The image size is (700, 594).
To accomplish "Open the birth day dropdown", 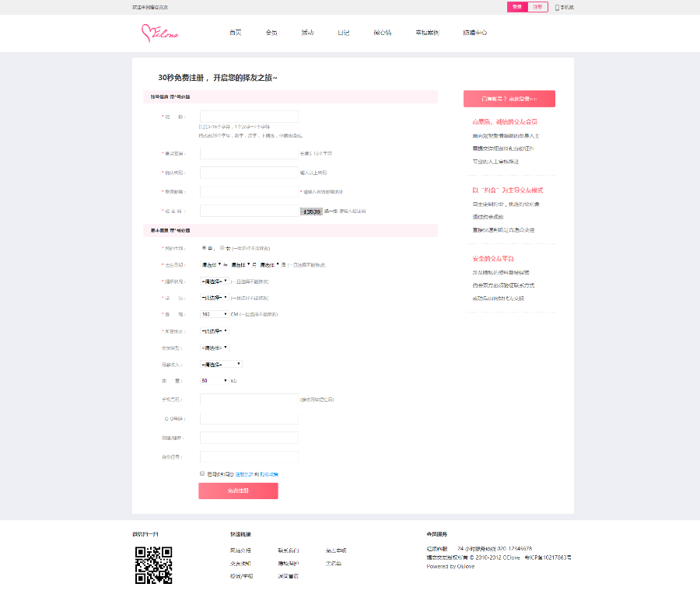I will (269, 264).
